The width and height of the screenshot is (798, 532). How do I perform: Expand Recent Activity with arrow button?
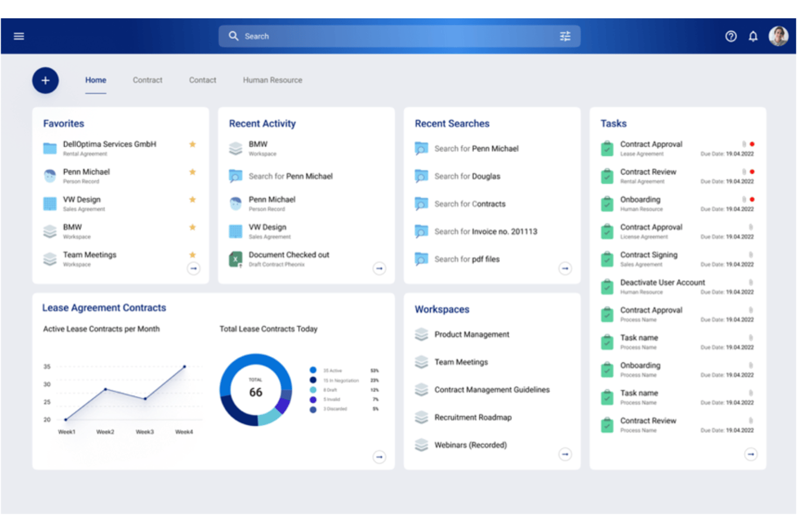coord(380,268)
